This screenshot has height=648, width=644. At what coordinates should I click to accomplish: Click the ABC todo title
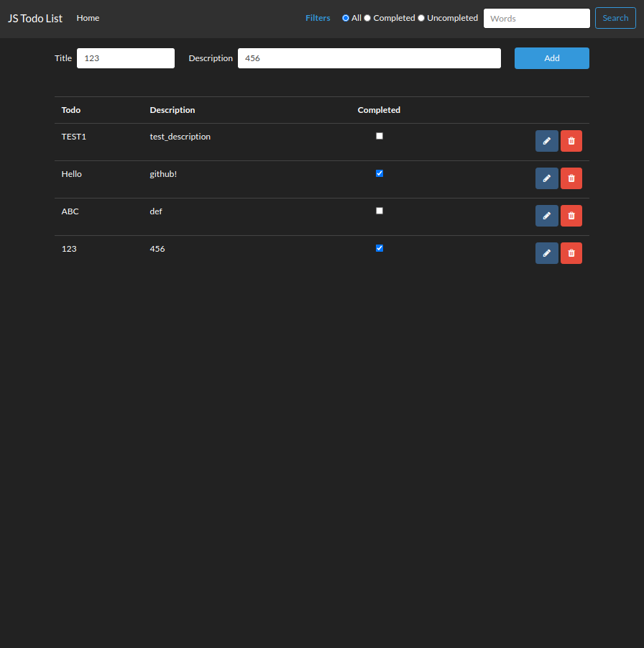pos(70,211)
